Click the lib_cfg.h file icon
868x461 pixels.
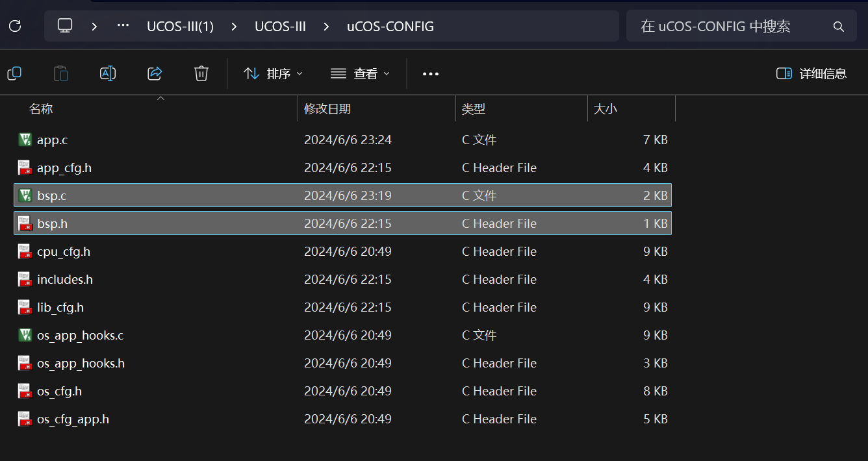point(25,307)
